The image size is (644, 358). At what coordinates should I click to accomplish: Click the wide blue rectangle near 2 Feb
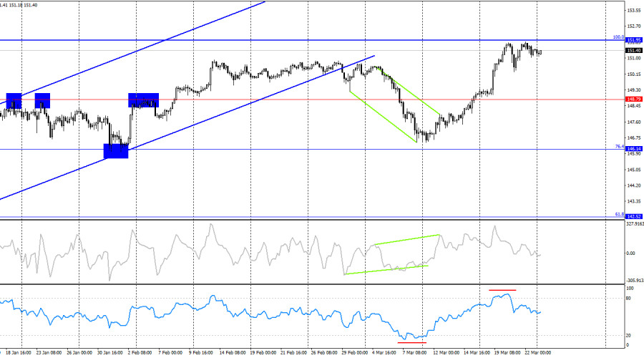[143, 101]
